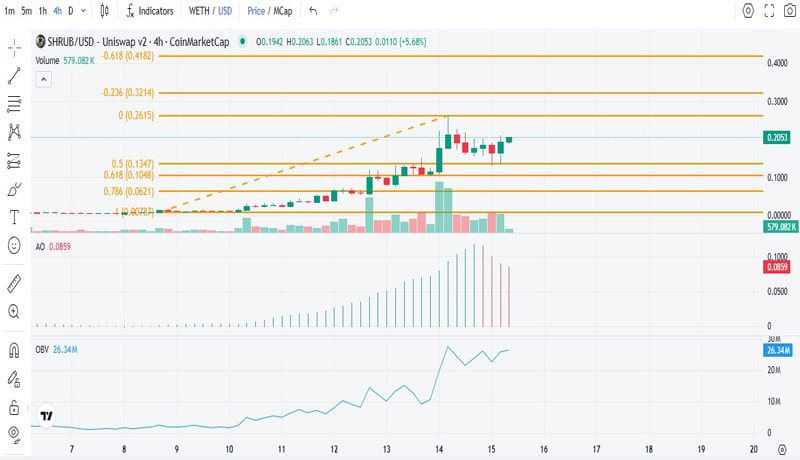This screenshot has height=460, width=800.
Task: Open the candlestick chart type selector
Action: (x=104, y=11)
